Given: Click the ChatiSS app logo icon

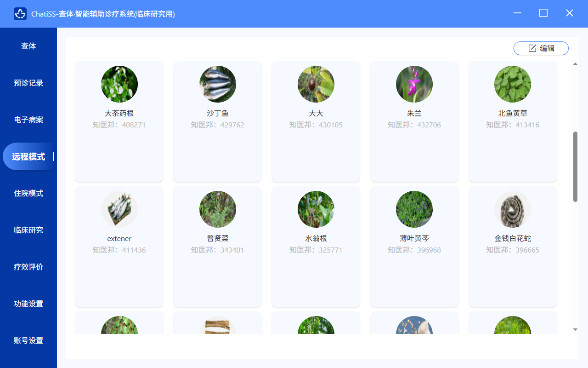Looking at the screenshot, I should pyautogui.click(x=20, y=14).
